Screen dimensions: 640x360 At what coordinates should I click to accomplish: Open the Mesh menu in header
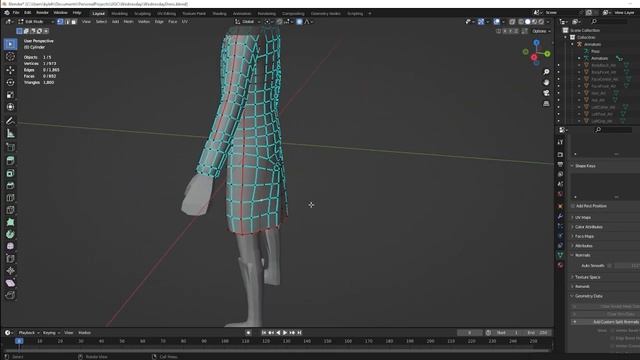(x=128, y=22)
